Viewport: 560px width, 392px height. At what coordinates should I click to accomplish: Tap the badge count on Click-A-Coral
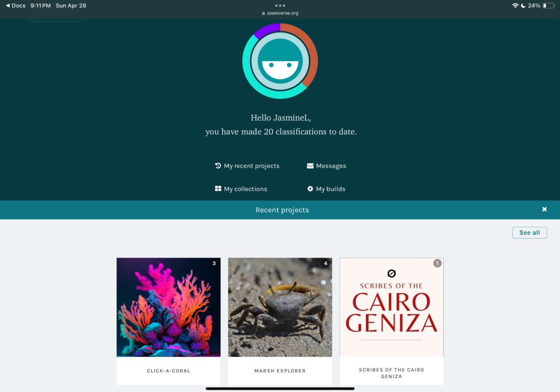point(214,263)
